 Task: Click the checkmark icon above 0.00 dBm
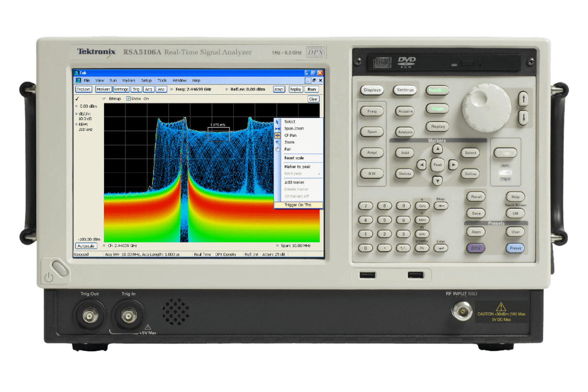pos(77,99)
